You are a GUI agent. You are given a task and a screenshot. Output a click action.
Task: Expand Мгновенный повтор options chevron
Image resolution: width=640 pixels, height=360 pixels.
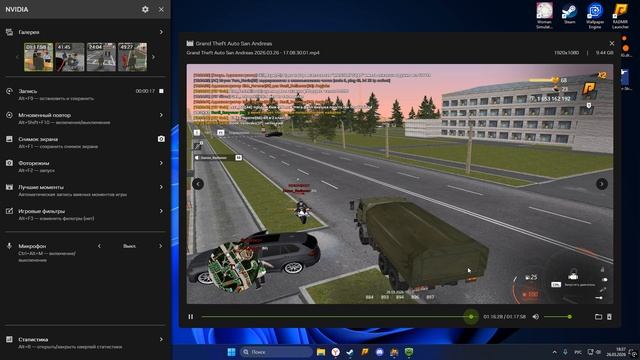161,115
